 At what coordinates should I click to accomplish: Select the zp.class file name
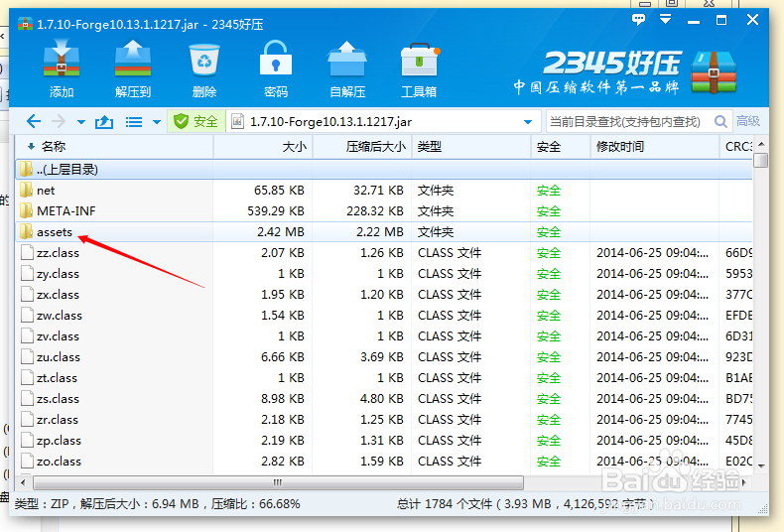coord(59,441)
